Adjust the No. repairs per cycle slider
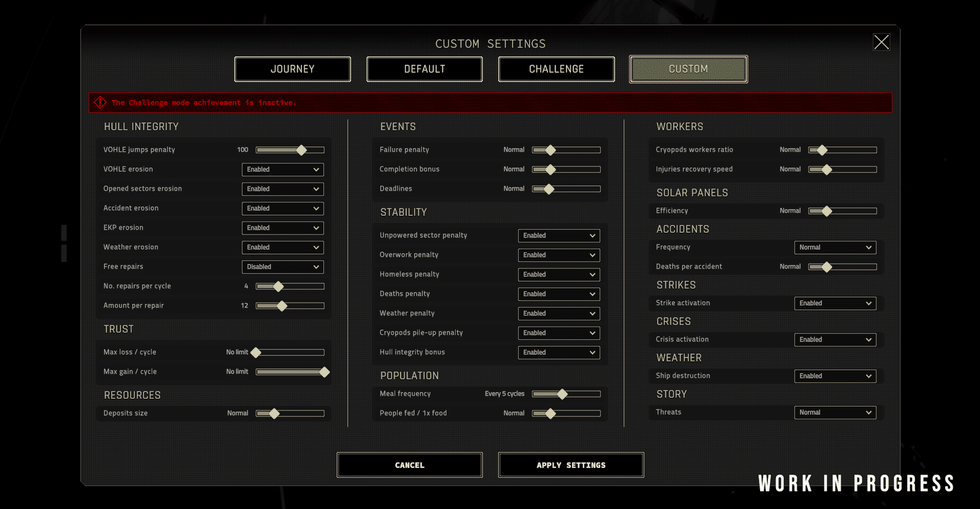The width and height of the screenshot is (980, 509). point(290,286)
